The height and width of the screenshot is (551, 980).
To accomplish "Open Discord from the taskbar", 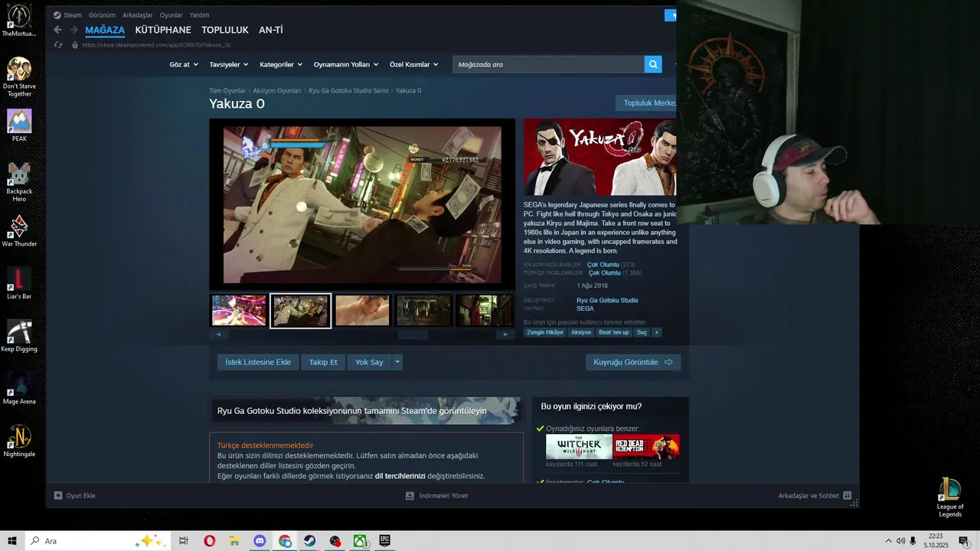I will coord(260,541).
